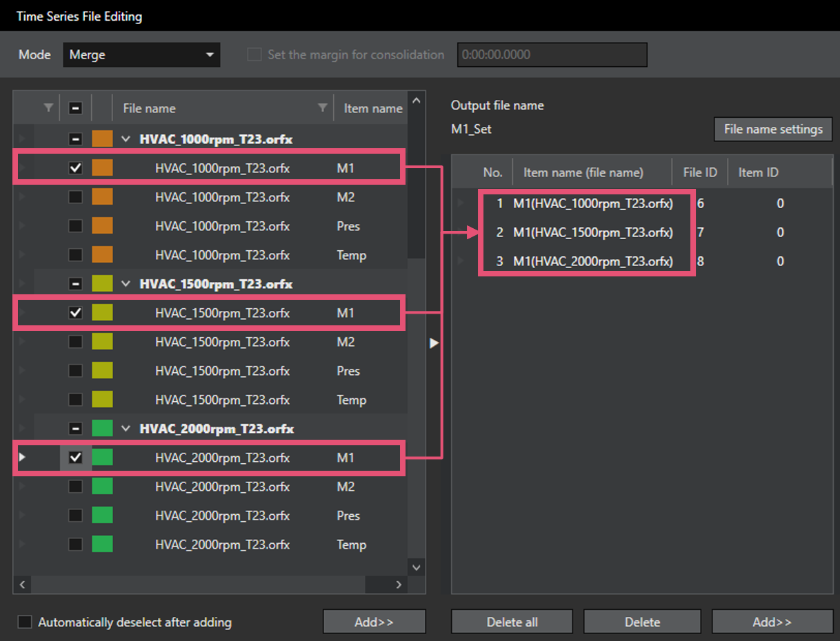The width and height of the screenshot is (840, 641).
Task: Enable Automatically deselect after adding
Action: [26, 622]
